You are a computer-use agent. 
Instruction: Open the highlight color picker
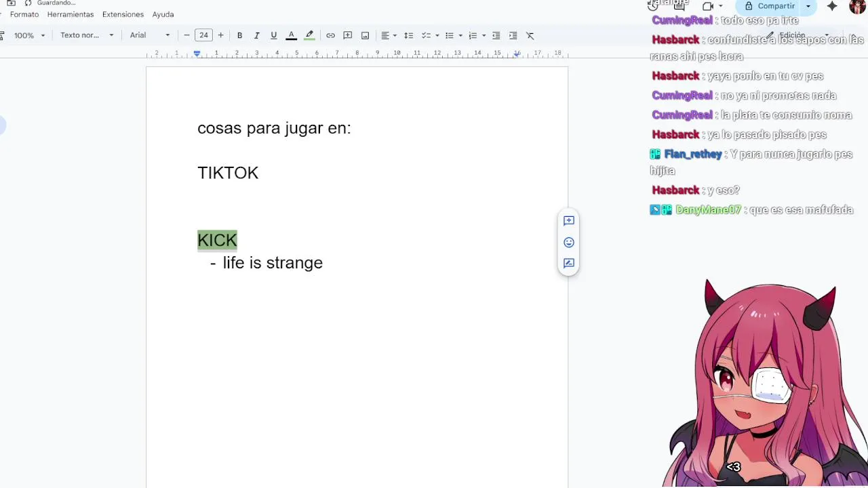(309, 35)
